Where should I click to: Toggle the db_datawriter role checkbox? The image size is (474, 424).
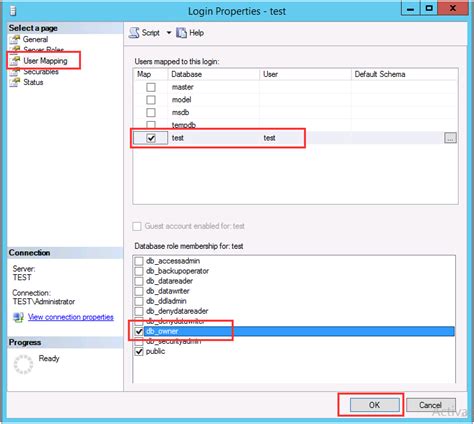coord(139,291)
